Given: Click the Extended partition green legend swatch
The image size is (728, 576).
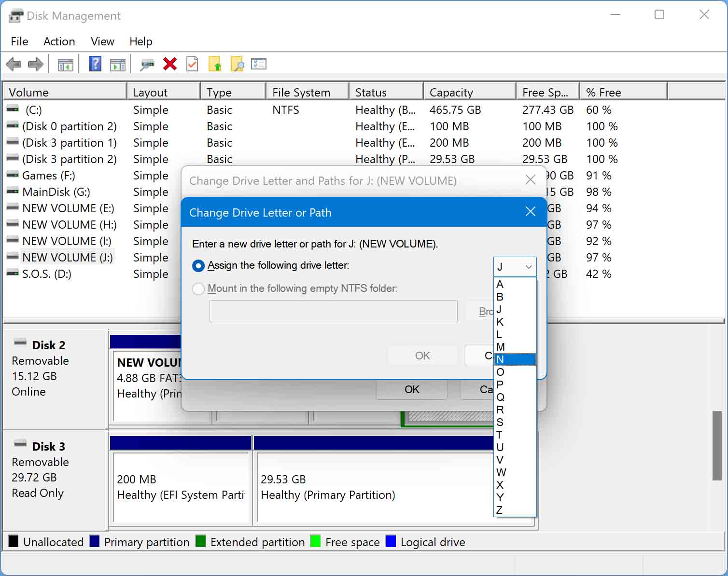Looking at the screenshot, I should tap(200, 541).
